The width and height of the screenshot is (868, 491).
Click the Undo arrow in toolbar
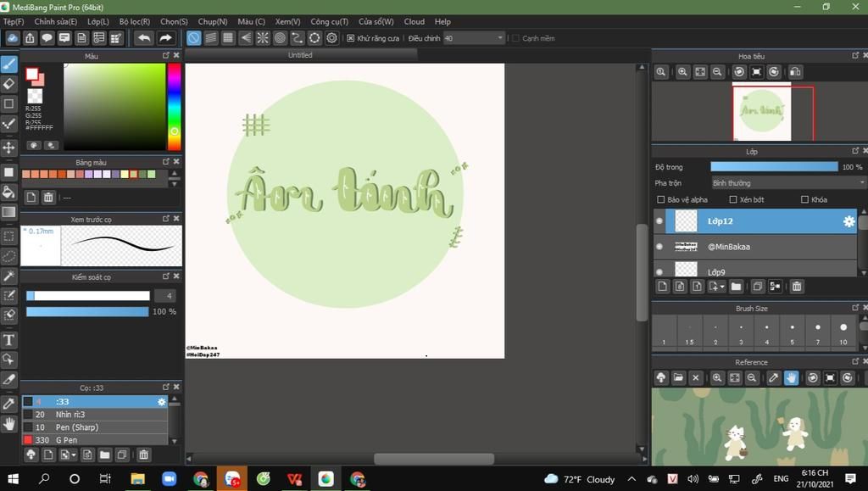(144, 38)
